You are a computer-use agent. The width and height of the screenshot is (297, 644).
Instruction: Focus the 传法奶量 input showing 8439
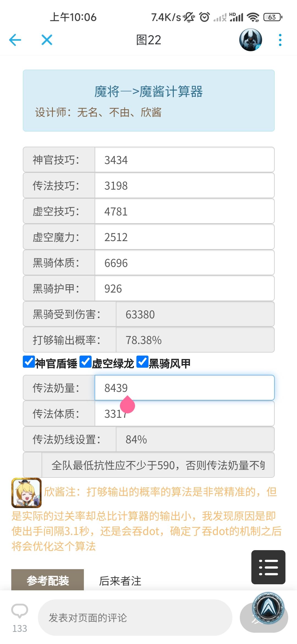pos(185,388)
